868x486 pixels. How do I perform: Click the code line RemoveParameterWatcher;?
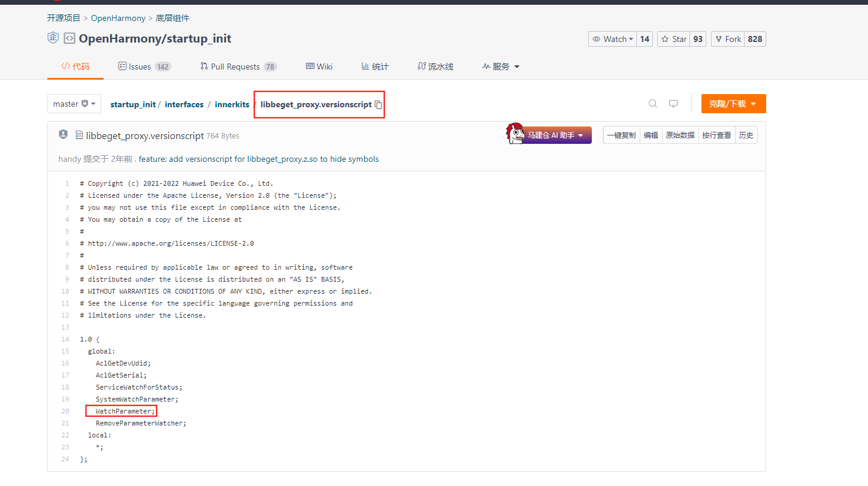[141, 423]
